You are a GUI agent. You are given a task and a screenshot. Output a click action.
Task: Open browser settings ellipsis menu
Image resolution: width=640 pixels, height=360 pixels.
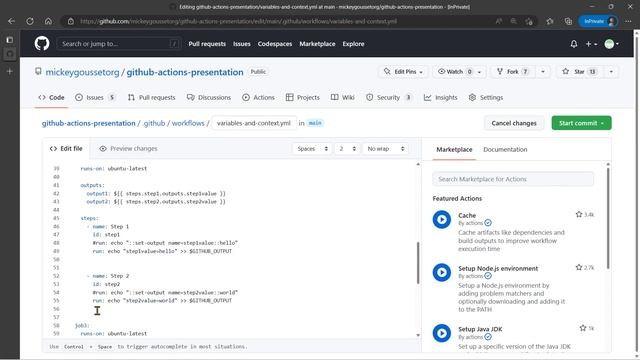tap(628, 21)
